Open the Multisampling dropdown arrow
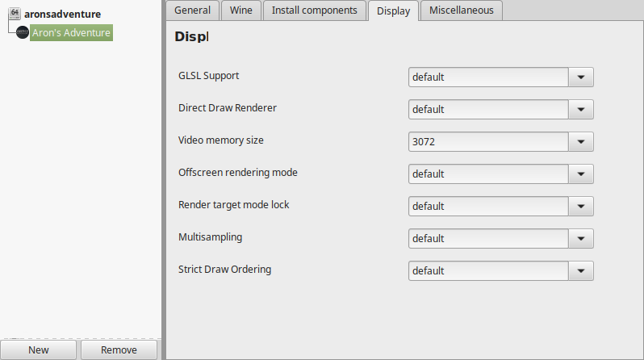 pos(581,238)
